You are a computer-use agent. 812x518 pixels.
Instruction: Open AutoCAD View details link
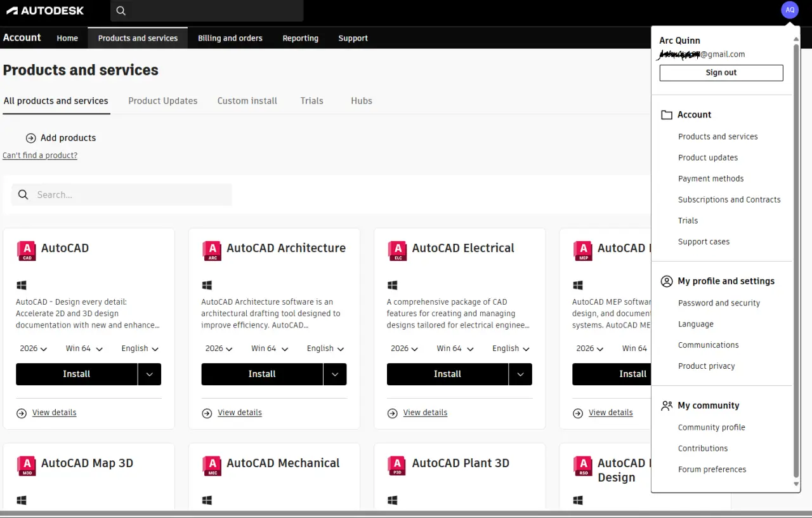55,413
